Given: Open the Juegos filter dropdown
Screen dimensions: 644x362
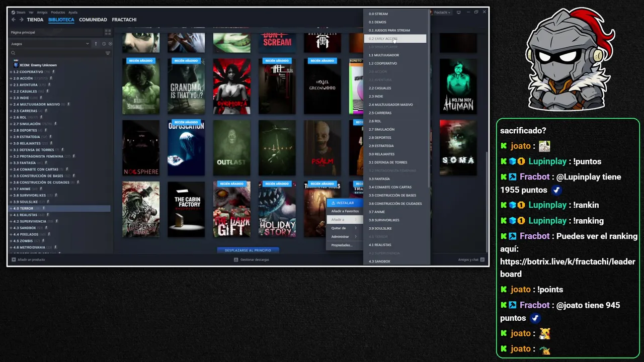Looking at the screenshot, I should [x=50, y=44].
